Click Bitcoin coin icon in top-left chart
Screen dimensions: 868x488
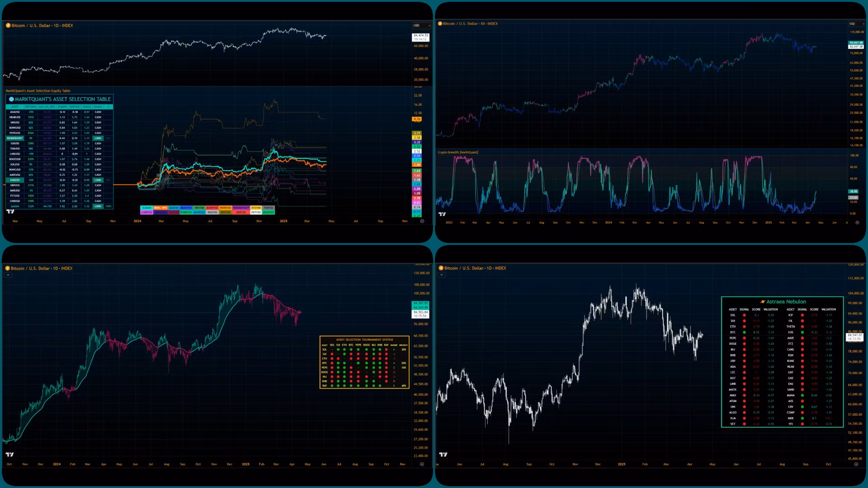[8, 26]
